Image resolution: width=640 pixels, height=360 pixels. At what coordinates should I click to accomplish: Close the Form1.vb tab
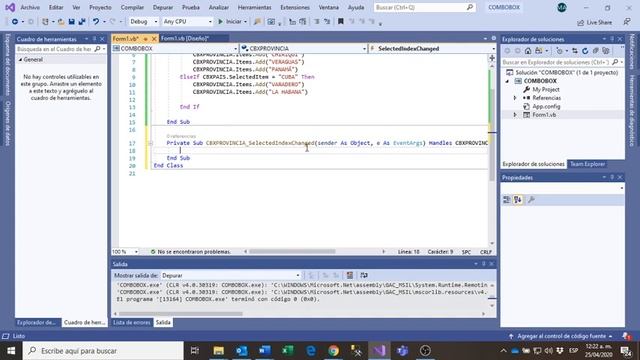pos(154,39)
